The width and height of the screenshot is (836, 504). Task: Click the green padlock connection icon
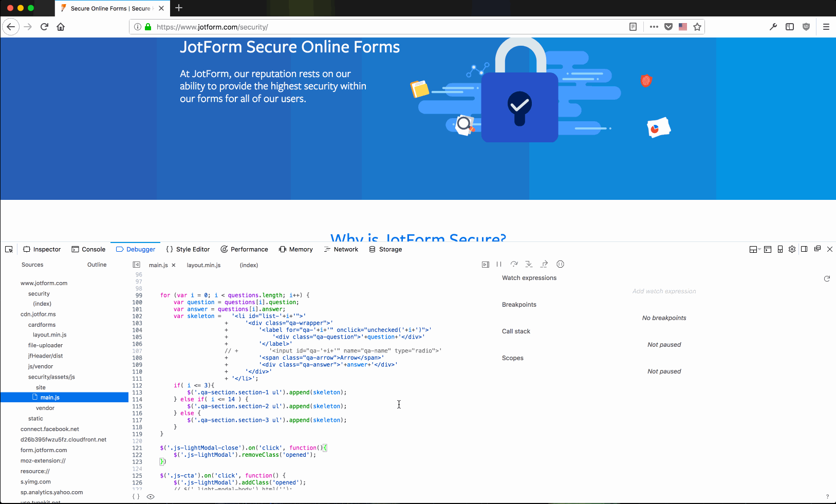(148, 27)
